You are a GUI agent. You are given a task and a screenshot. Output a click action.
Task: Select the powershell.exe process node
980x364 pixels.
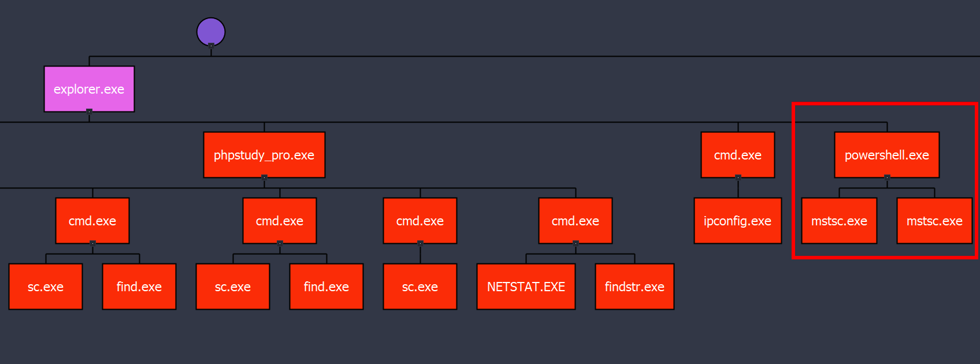[886, 155]
